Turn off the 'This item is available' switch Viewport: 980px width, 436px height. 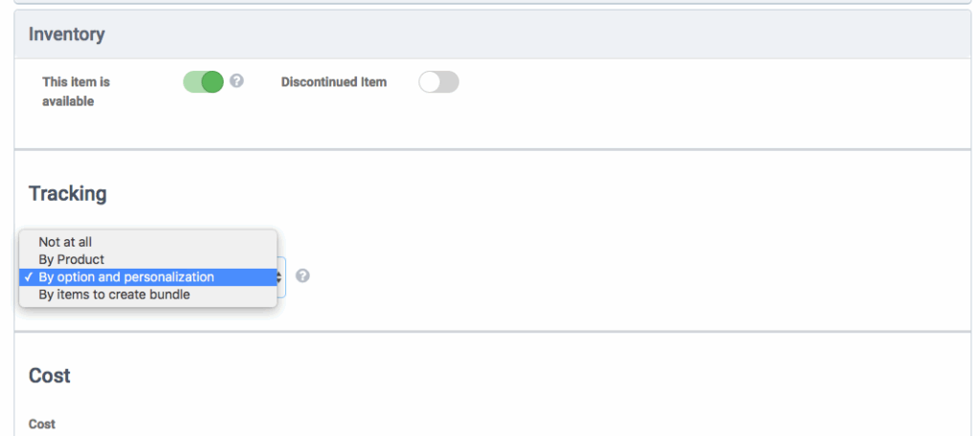203,82
